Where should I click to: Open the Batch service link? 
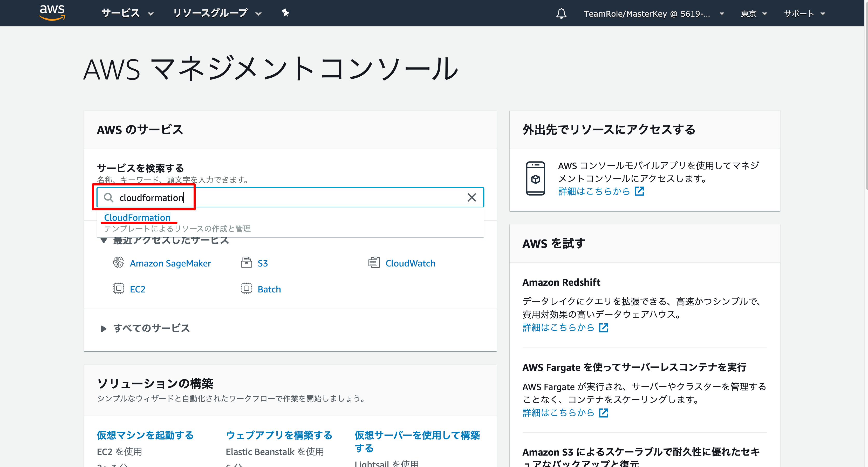point(269,289)
